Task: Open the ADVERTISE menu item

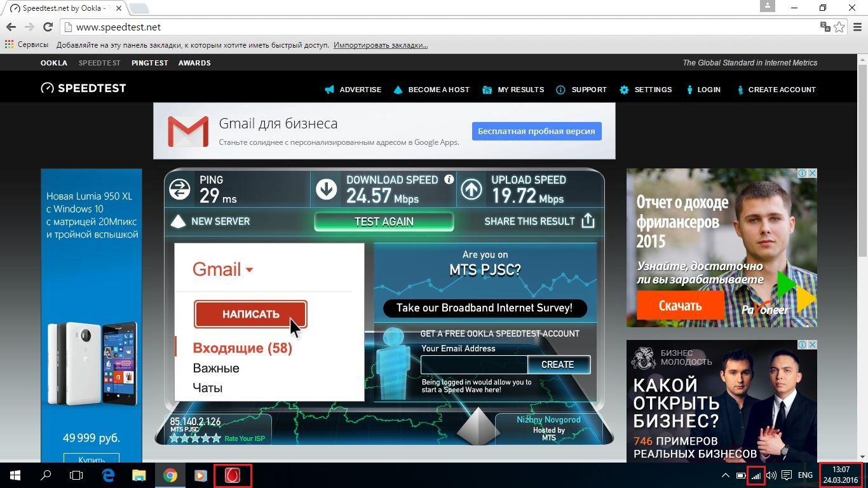Action: pyautogui.click(x=353, y=90)
